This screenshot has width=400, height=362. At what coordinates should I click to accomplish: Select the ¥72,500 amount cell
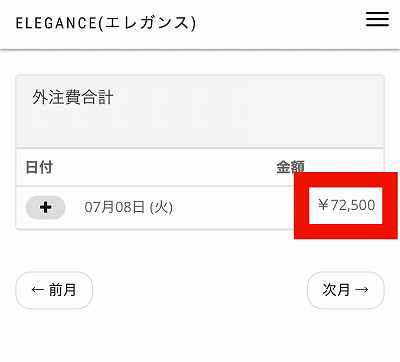(346, 205)
